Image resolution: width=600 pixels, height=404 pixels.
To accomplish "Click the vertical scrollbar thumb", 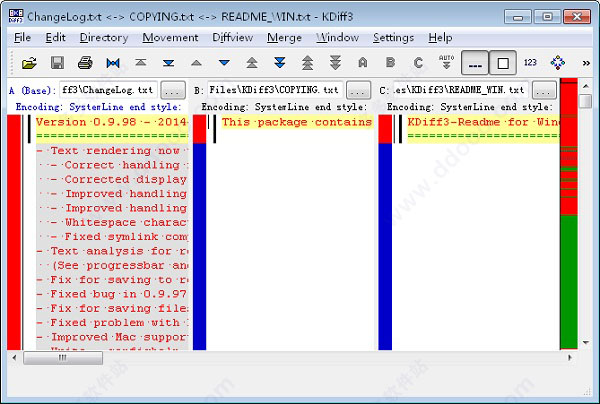I will click(586, 101).
